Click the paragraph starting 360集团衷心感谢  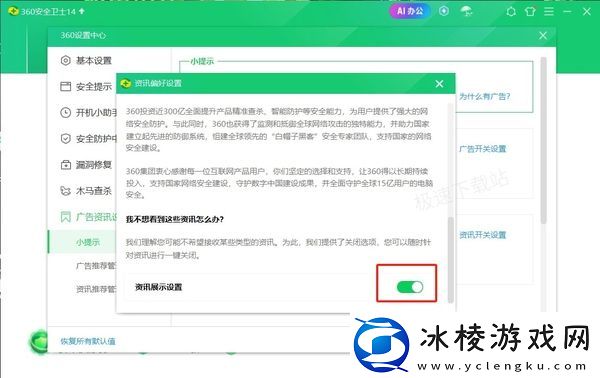click(x=279, y=183)
